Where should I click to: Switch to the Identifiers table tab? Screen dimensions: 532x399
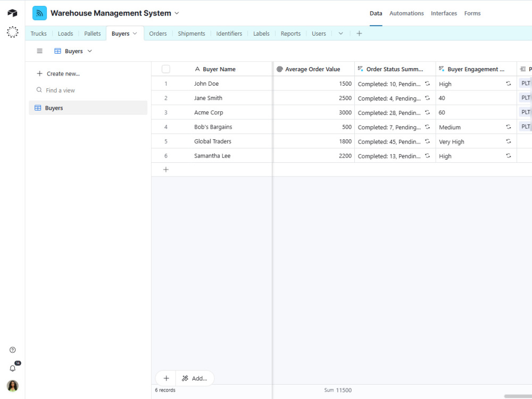tap(229, 33)
